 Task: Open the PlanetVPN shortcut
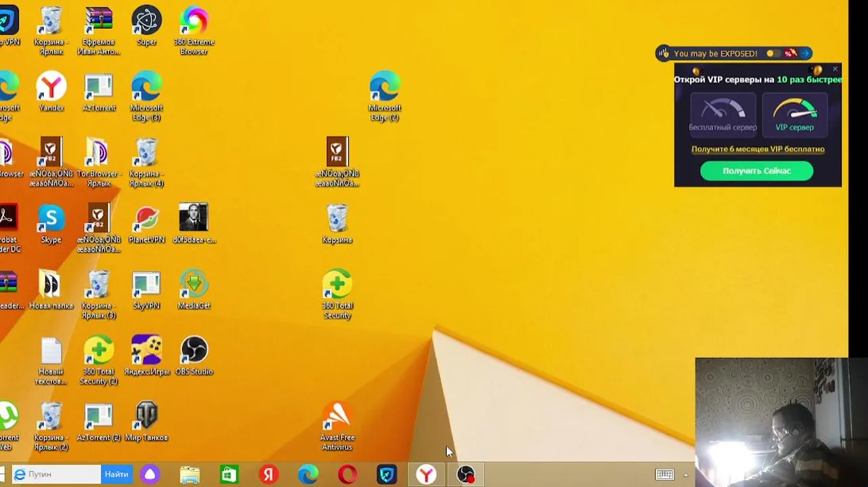(x=147, y=223)
